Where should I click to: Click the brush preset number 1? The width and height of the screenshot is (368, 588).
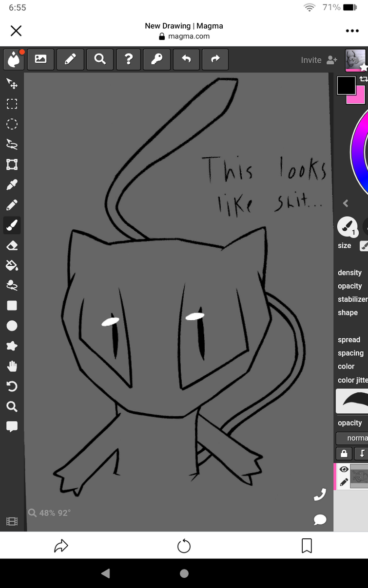(x=347, y=226)
